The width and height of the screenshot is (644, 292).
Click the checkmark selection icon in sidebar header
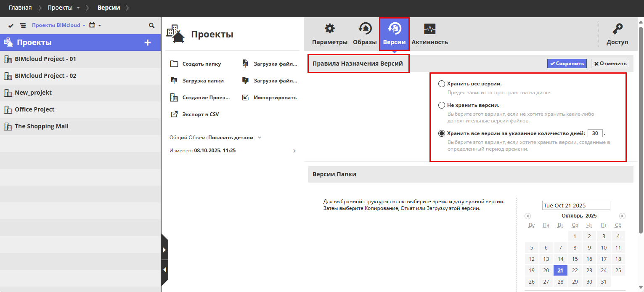11,26
